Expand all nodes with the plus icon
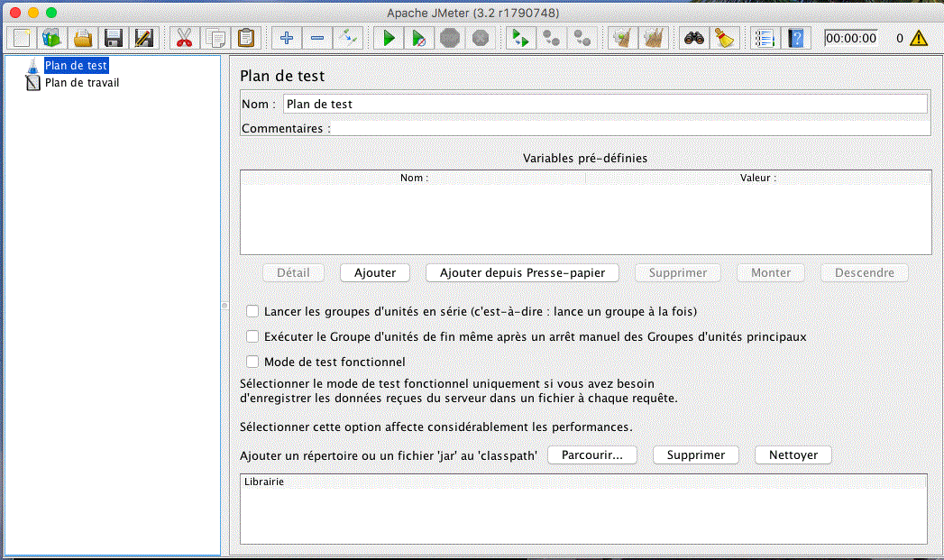944x560 pixels. click(x=287, y=38)
